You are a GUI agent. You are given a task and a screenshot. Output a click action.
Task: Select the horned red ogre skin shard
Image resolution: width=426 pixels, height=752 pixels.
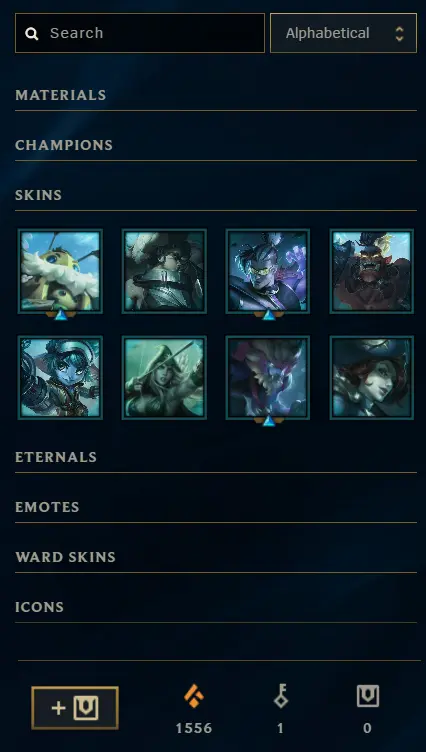click(x=372, y=271)
